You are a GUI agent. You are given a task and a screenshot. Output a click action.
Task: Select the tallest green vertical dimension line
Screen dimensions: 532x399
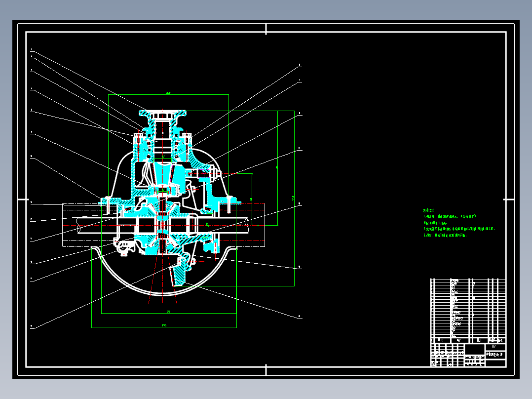click(294, 199)
